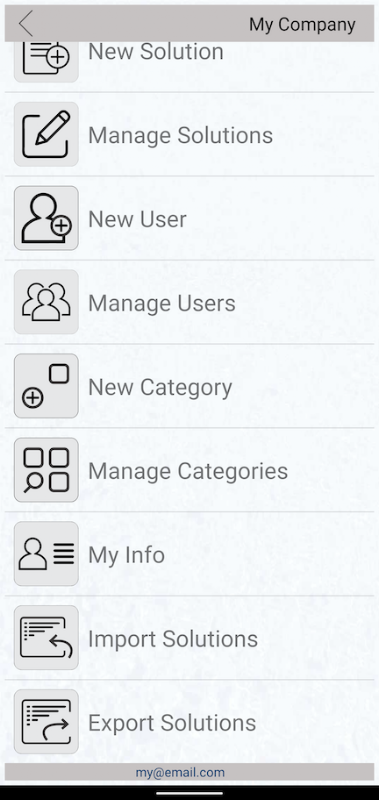
Task: Open the New Solution icon
Action: pos(46,61)
